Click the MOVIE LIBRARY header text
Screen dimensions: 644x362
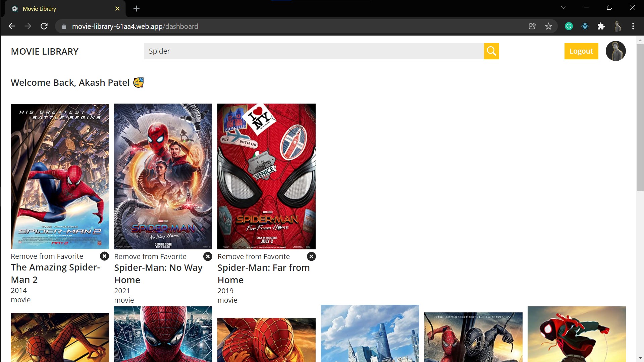tap(44, 51)
